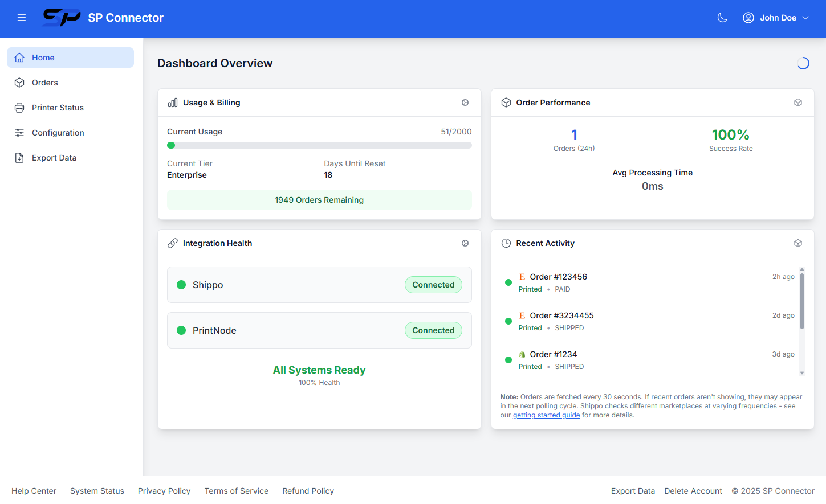Click the Etsy icon next to Order #123456
The width and height of the screenshot is (826, 504).
[x=522, y=276]
